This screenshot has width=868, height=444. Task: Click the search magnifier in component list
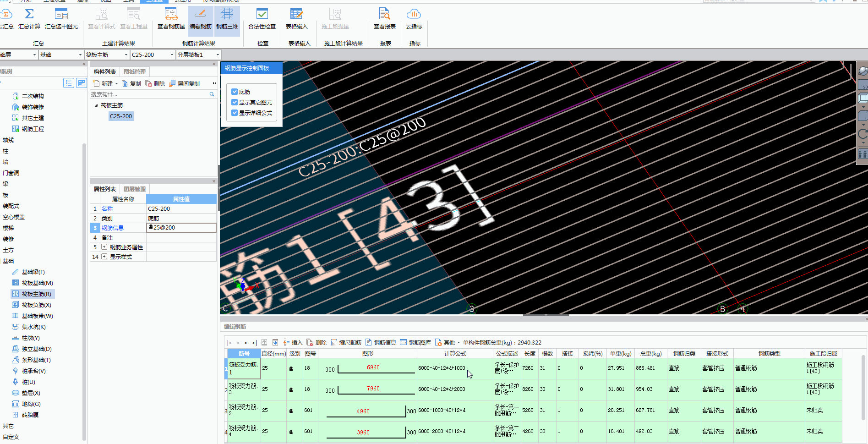pyautogui.click(x=212, y=94)
